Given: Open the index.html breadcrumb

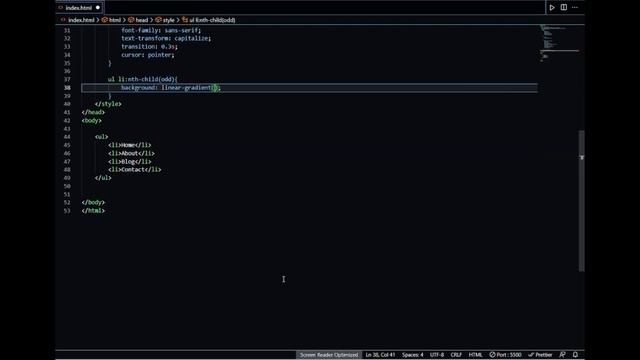Looking at the screenshot, I should point(81,20).
